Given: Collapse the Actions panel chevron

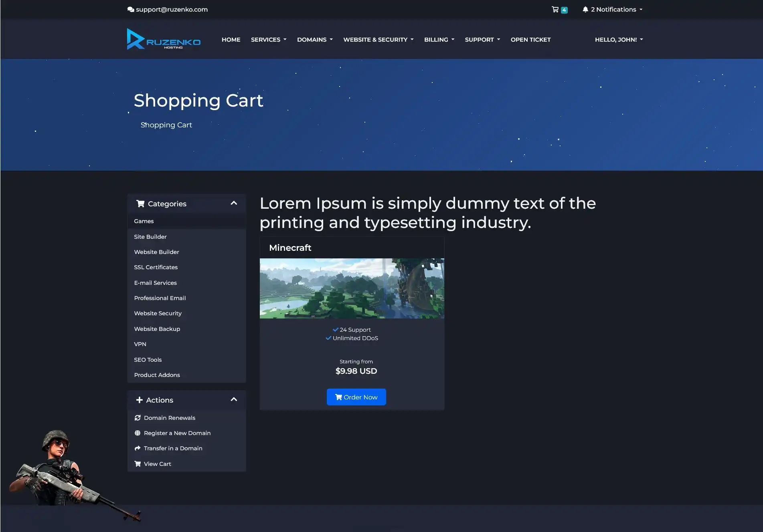Looking at the screenshot, I should tap(234, 400).
